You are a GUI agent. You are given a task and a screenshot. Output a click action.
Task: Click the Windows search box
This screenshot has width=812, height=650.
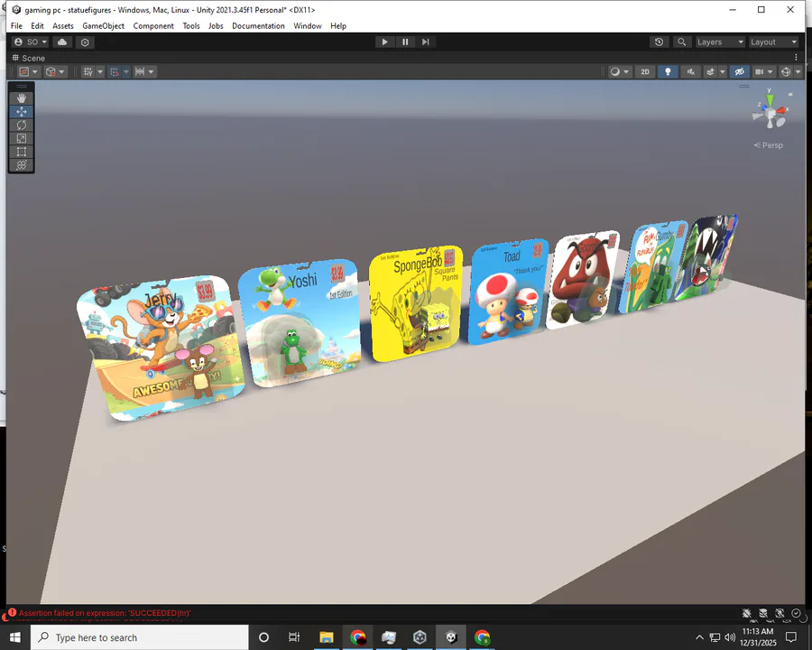pos(140,637)
